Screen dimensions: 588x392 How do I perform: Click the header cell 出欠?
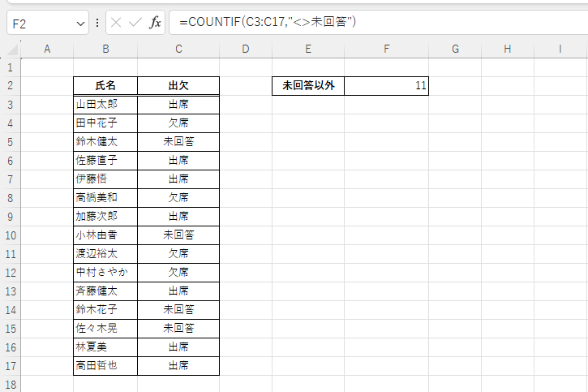click(x=178, y=86)
